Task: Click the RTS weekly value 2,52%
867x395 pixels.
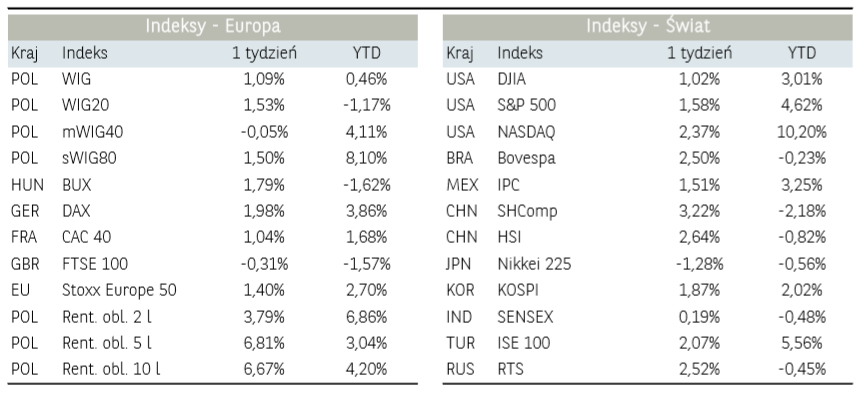Action: pyautogui.click(x=699, y=369)
